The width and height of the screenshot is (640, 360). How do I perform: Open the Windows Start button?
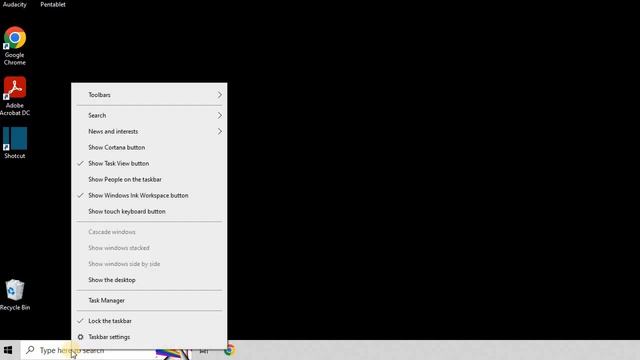8,350
